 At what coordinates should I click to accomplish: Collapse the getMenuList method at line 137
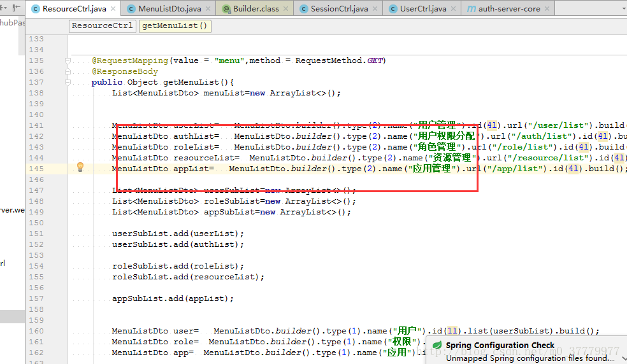click(68, 82)
